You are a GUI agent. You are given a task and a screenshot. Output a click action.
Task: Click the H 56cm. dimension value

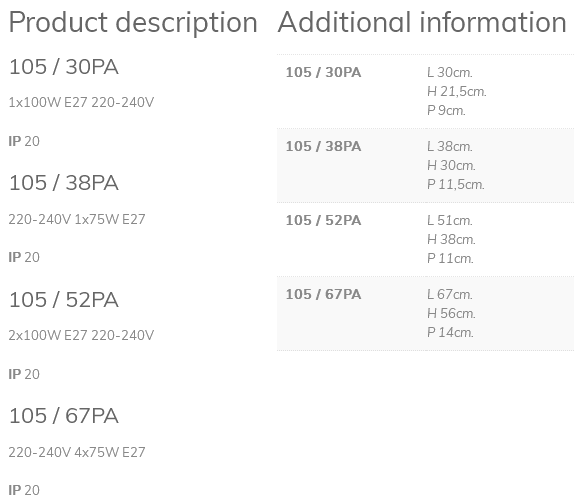[x=451, y=313]
